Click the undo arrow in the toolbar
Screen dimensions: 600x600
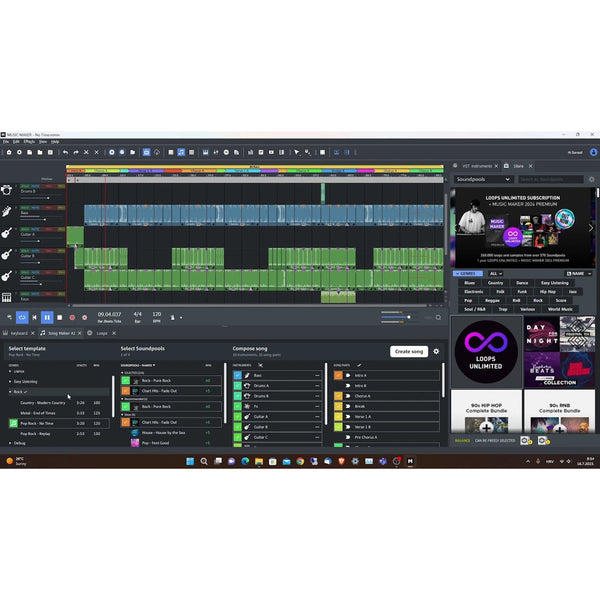click(x=65, y=152)
